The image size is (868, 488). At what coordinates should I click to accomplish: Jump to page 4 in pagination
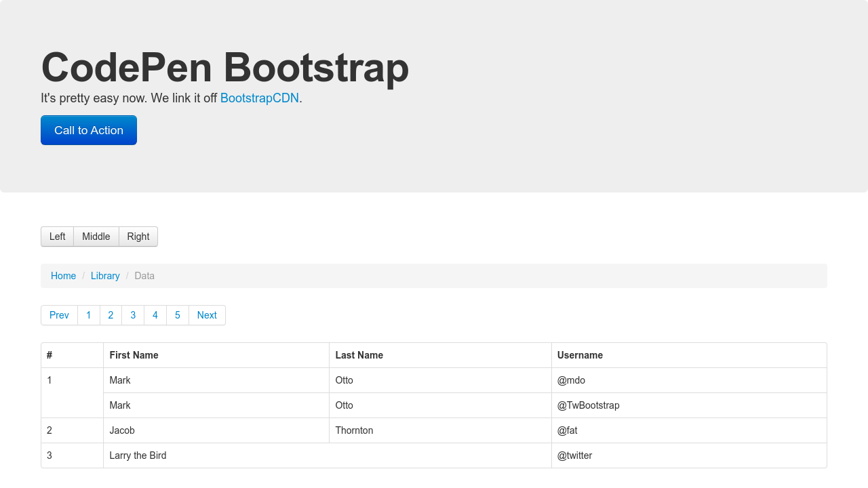click(x=155, y=315)
